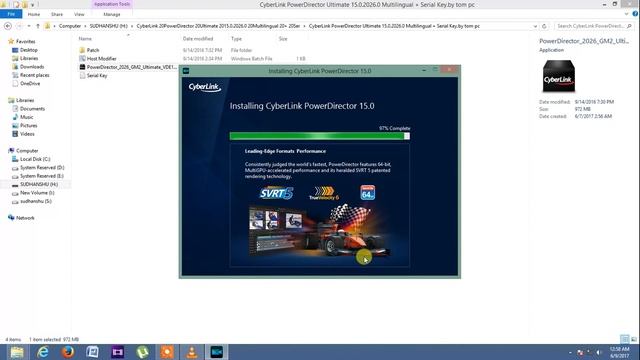Open Local Disk (C:)
This screenshot has height=360, width=640.
(x=35, y=159)
